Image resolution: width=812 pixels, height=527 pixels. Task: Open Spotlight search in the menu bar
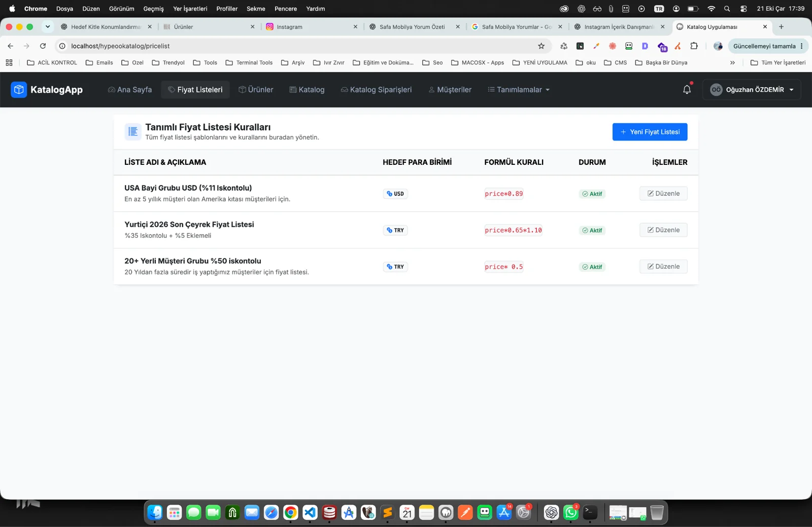(x=727, y=9)
